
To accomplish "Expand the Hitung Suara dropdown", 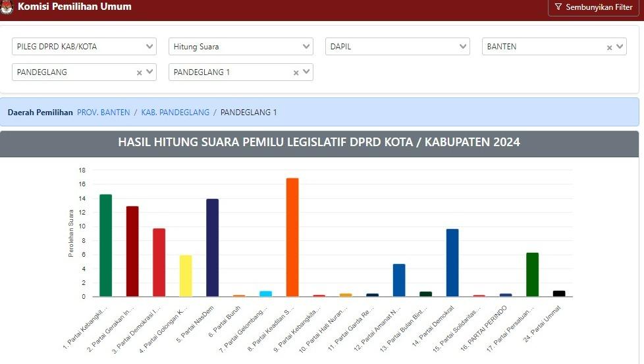I will (240, 47).
